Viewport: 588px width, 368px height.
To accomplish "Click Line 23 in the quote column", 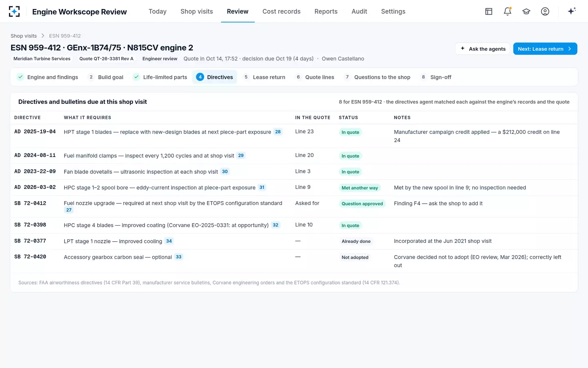I will pos(305,132).
